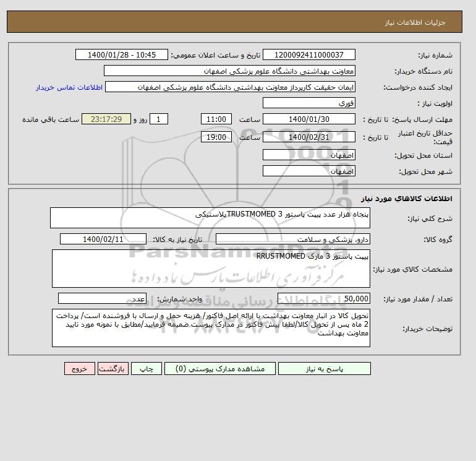This screenshot has height=461, width=476.
Task: Click the چاپ print button
Action: tap(147, 368)
